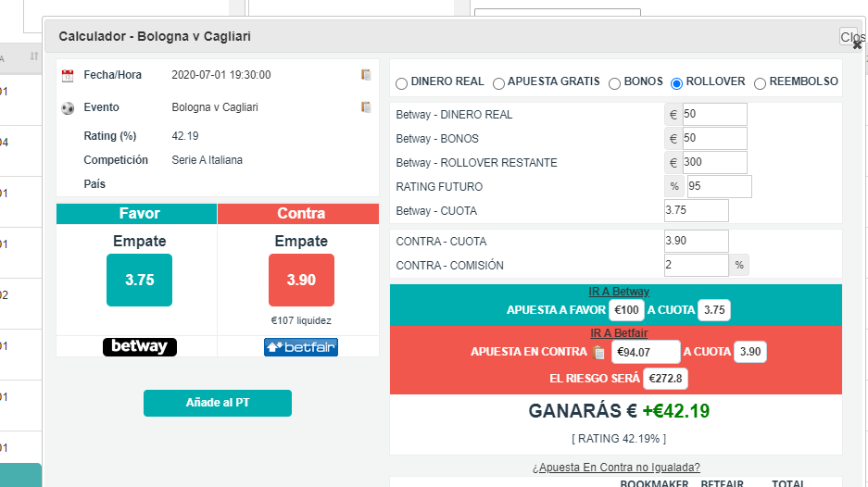Image resolution: width=868 pixels, height=487 pixels.
Task: Edit the Betway DINERO REAL amount field
Action: [714, 115]
